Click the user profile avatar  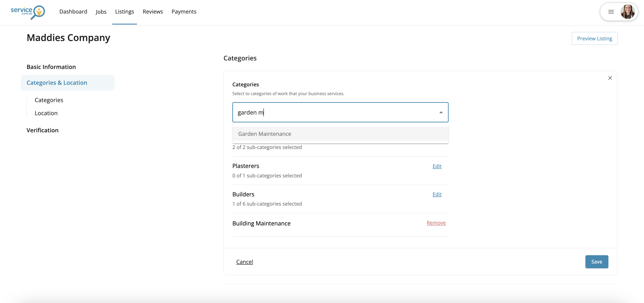[x=627, y=12]
